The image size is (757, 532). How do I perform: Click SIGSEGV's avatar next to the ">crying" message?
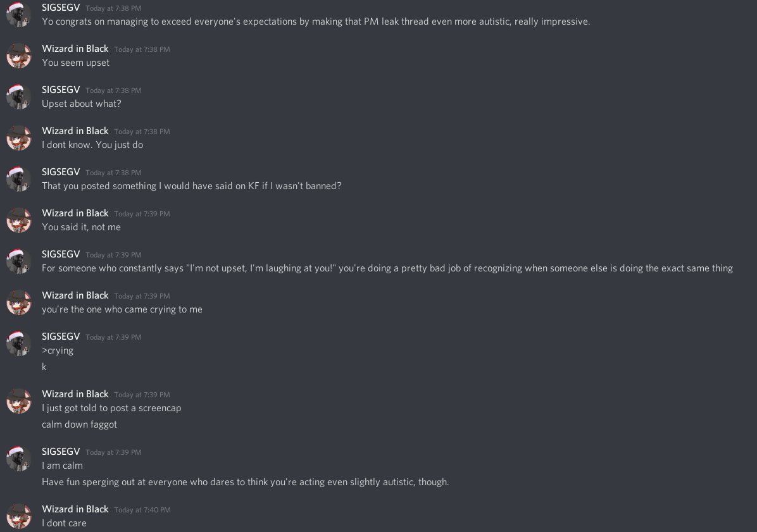[19, 343]
